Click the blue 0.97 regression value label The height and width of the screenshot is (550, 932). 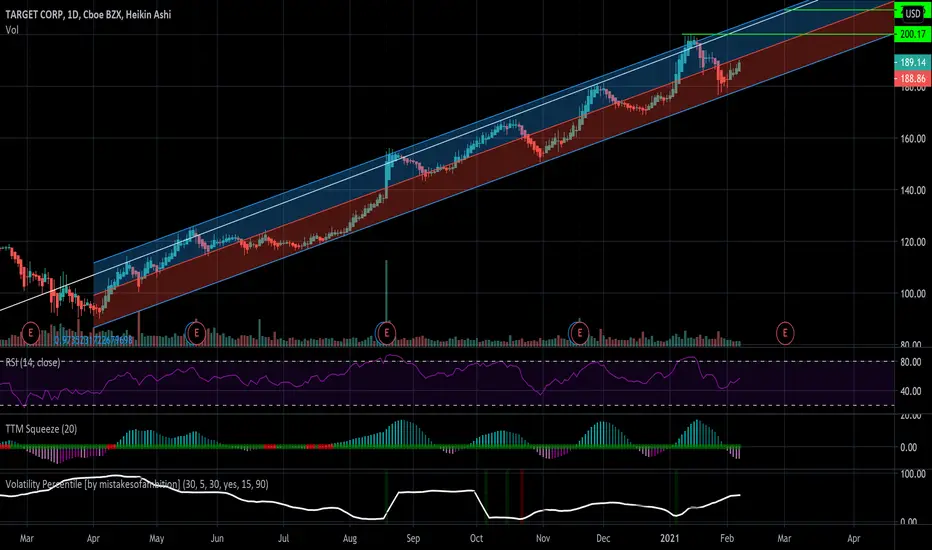94,340
